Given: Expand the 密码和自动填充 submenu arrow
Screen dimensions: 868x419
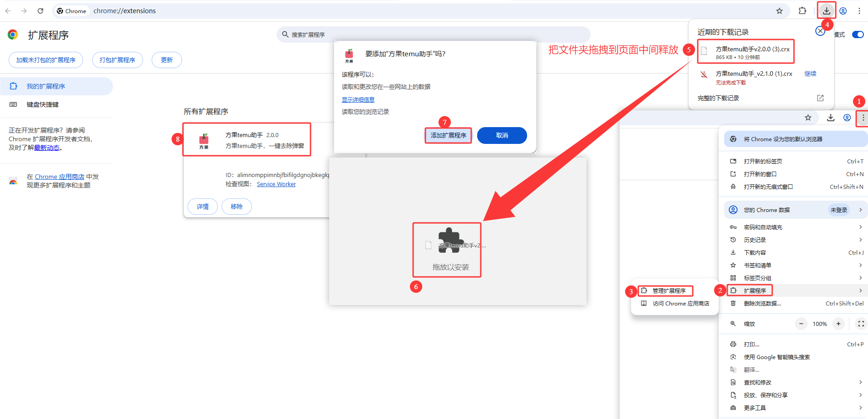Looking at the screenshot, I should [x=860, y=227].
